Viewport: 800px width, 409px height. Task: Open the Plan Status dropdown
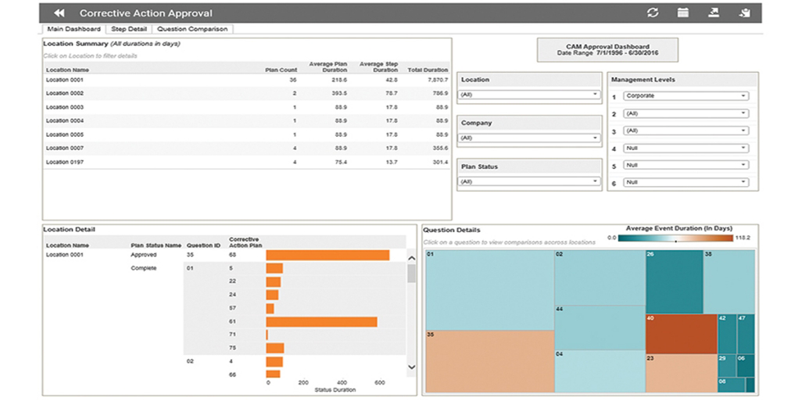coord(529,182)
